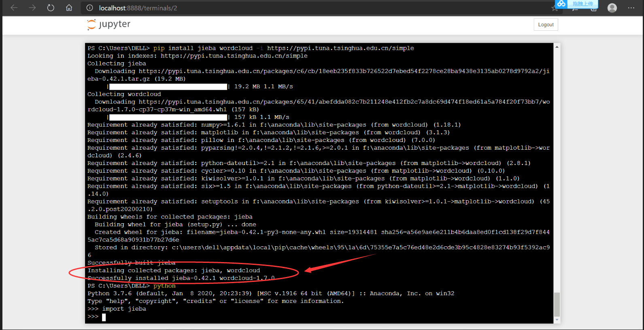Viewport: 644px width, 330px height.
Task: Click the 'pip install jieba wordcloud' command line
Action: coord(251,48)
